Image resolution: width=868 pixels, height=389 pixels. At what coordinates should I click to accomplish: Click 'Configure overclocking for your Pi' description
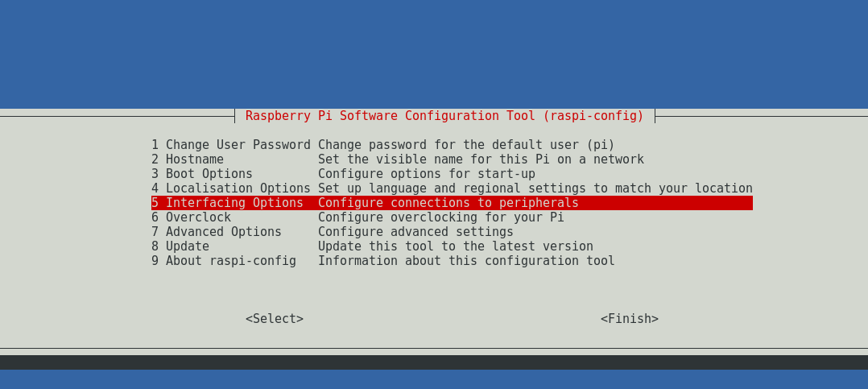440,217
